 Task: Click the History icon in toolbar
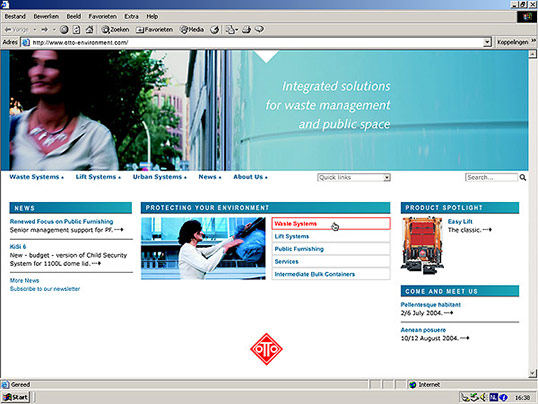click(x=215, y=30)
